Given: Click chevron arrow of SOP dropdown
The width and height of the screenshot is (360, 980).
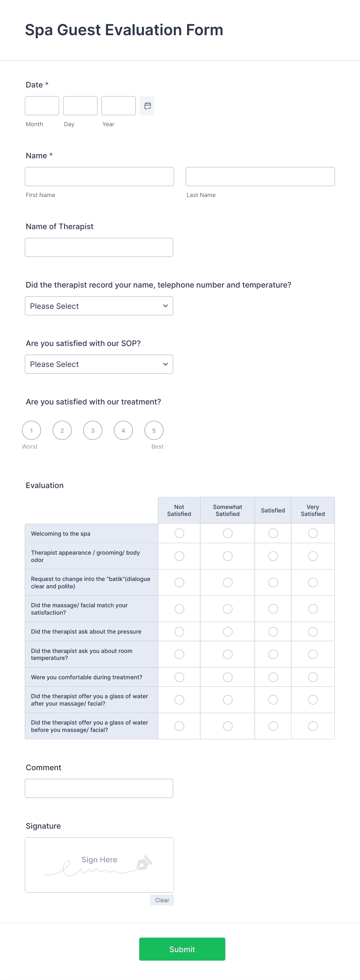Looking at the screenshot, I should 165,364.
